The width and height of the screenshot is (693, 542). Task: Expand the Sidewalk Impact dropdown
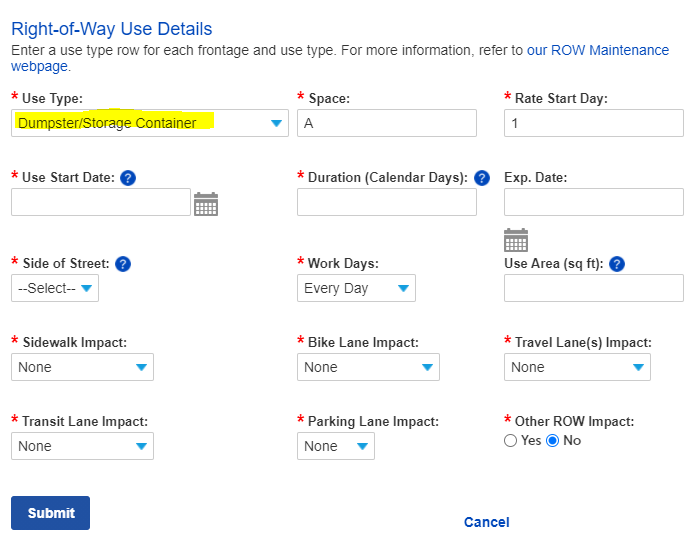click(x=82, y=367)
